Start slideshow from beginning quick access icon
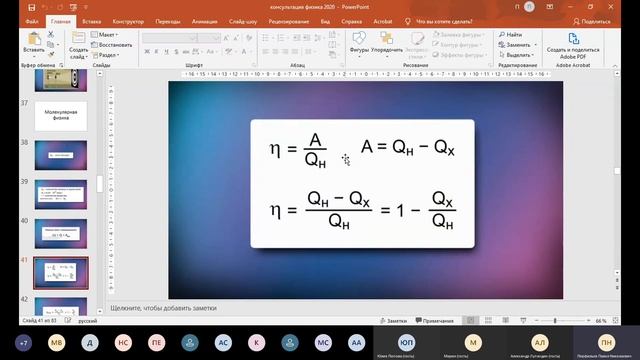 (73, 7)
